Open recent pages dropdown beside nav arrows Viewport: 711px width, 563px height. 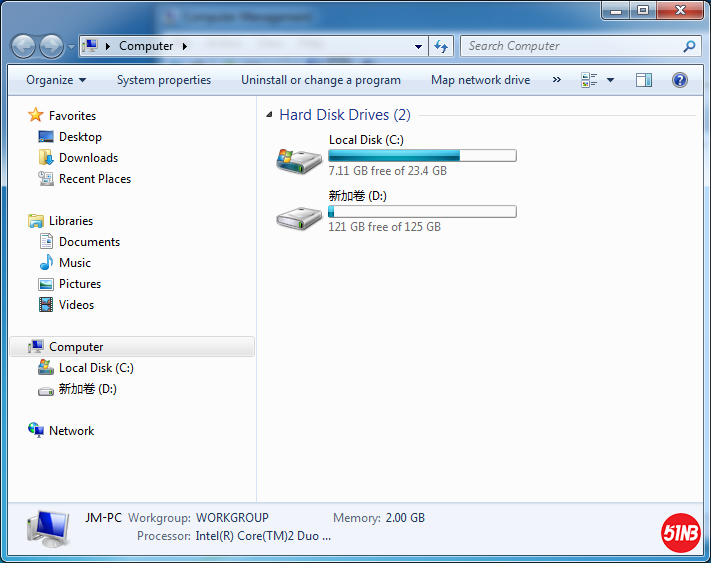pyautogui.click(x=71, y=47)
